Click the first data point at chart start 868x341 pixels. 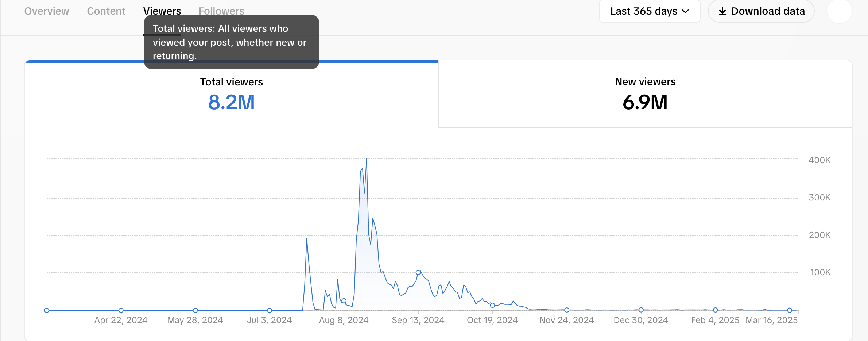(47, 310)
